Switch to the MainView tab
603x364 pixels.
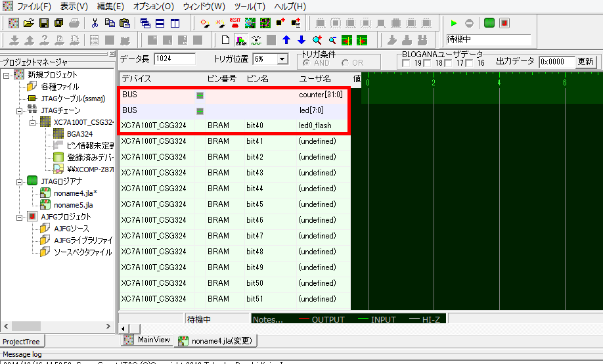point(147,340)
